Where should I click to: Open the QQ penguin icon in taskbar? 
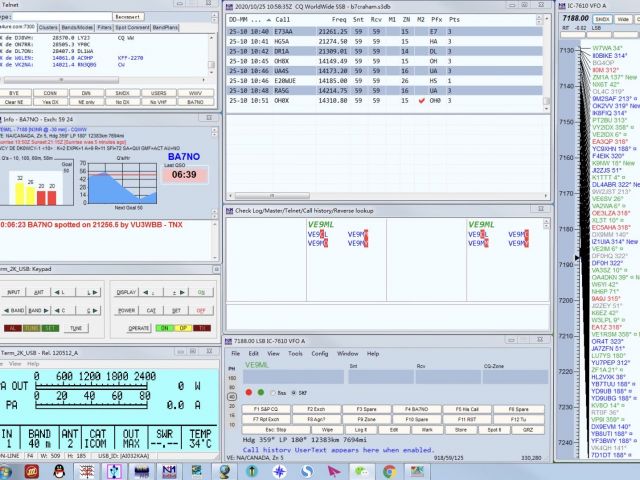pos(60,471)
